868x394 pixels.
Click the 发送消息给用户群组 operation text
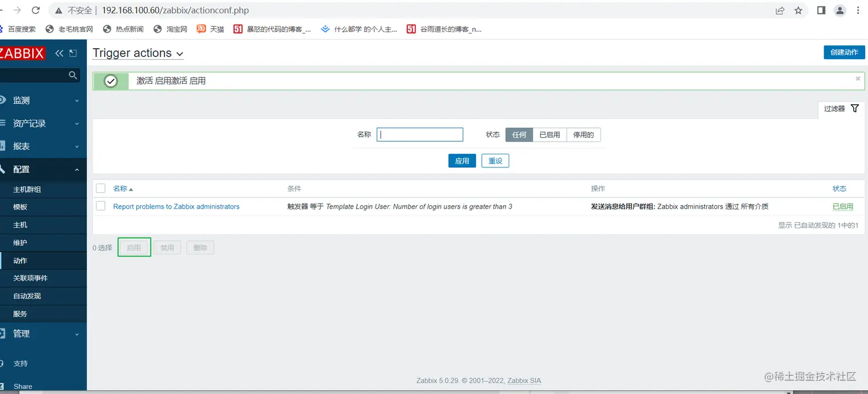[623, 206]
